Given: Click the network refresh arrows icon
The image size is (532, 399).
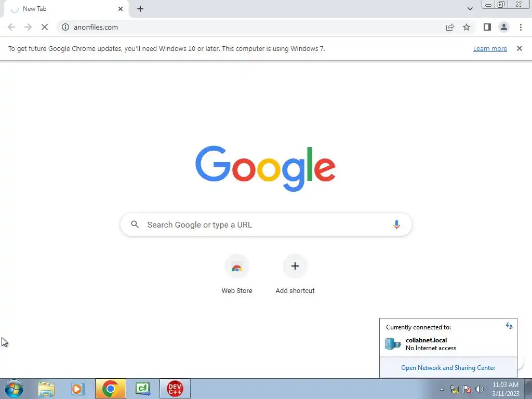Looking at the screenshot, I should [509, 326].
